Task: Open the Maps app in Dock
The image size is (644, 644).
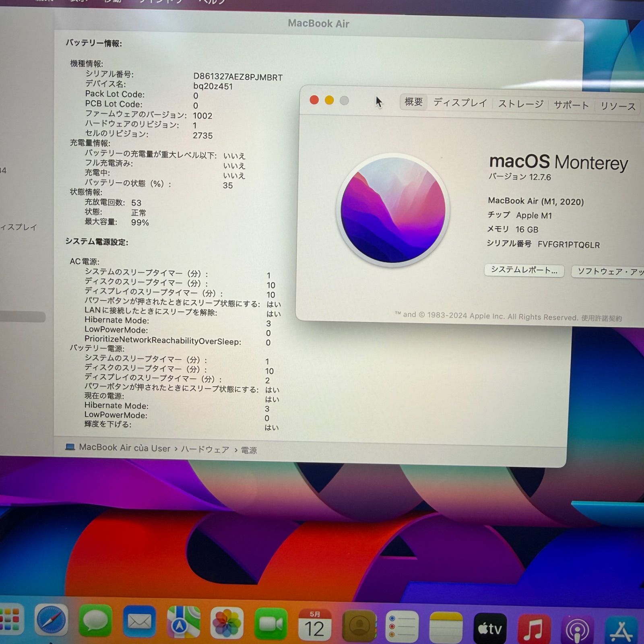Action: (x=184, y=622)
